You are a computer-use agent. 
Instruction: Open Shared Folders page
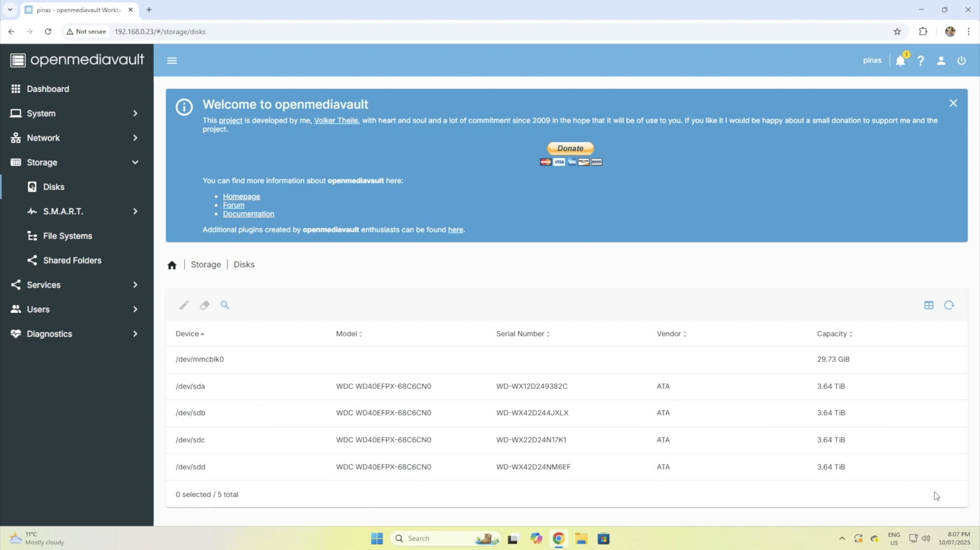72,260
